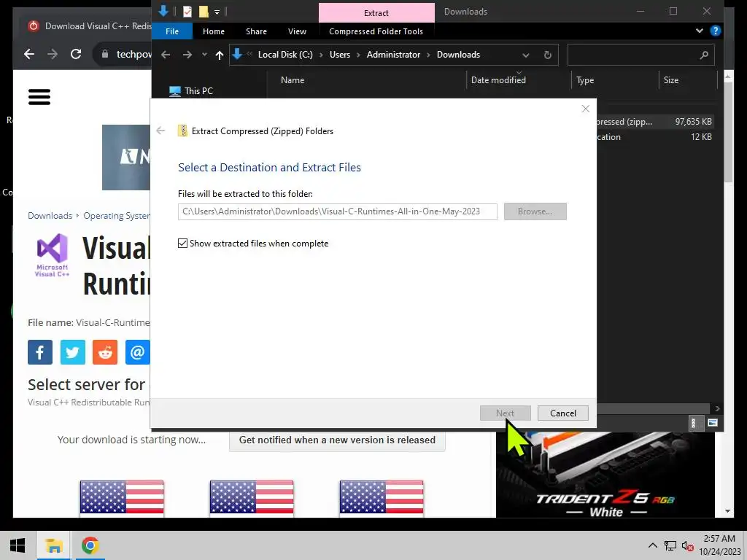Go forward in Explorer navigation

pyautogui.click(x=187, y=55)
